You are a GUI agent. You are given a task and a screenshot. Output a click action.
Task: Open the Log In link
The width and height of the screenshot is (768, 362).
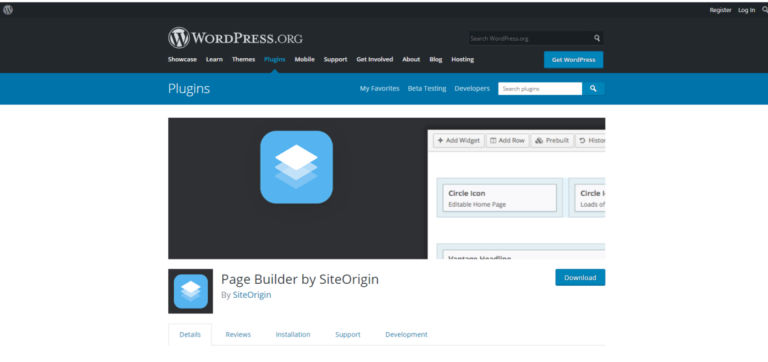[746, 10]
